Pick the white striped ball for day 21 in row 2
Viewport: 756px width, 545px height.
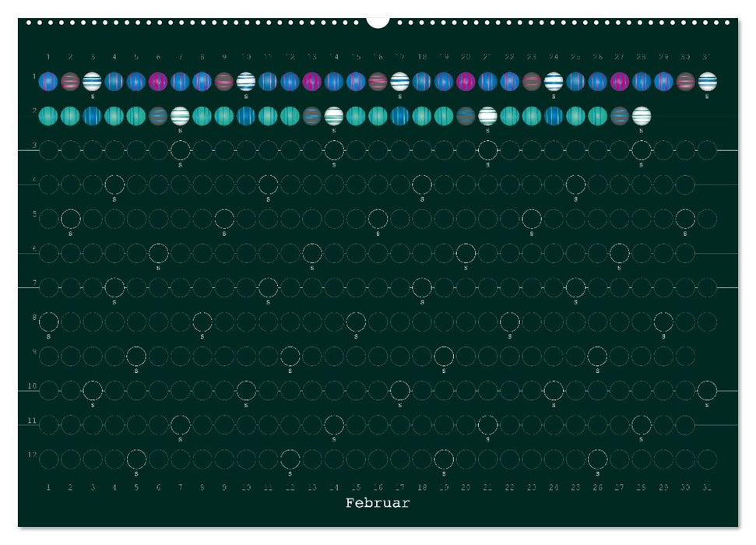[x=487, y=116]
